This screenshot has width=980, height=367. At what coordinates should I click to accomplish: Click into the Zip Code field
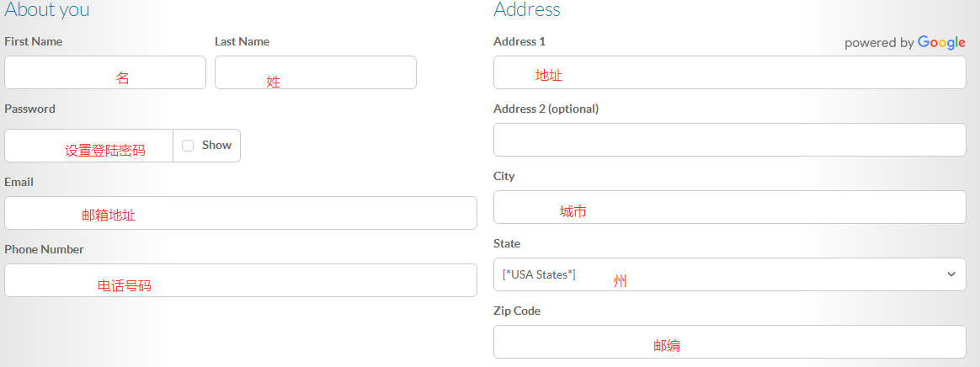(729, 342)
